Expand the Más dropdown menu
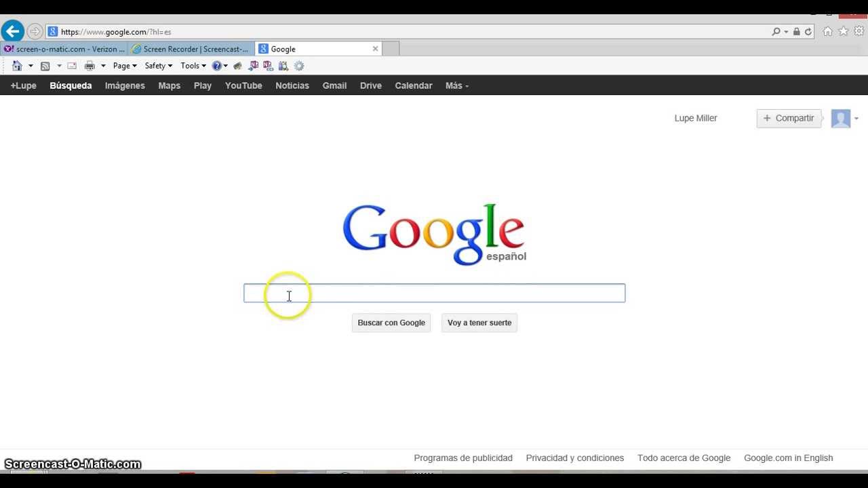This screenshot has height=488, width=868. tap(457, 85)
